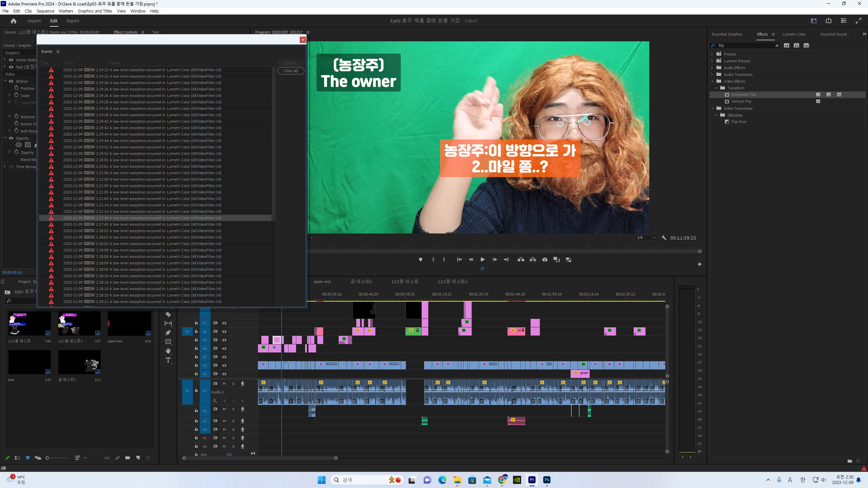Screen dimensions: 868x488
Task: Select the Pen tool in timeline toolbar
Action: [x=168, y=332]
